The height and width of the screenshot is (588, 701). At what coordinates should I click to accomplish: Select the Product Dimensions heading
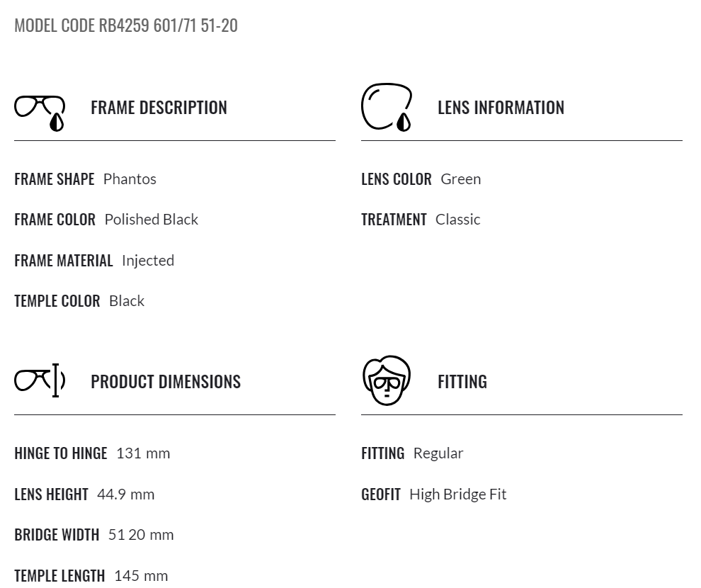point(166,382)
